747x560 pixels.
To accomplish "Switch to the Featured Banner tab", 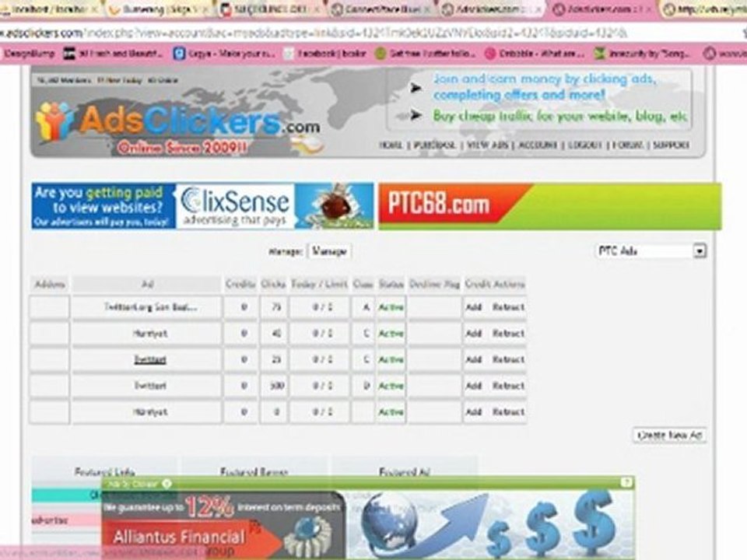I will click(x=254, y=471).
